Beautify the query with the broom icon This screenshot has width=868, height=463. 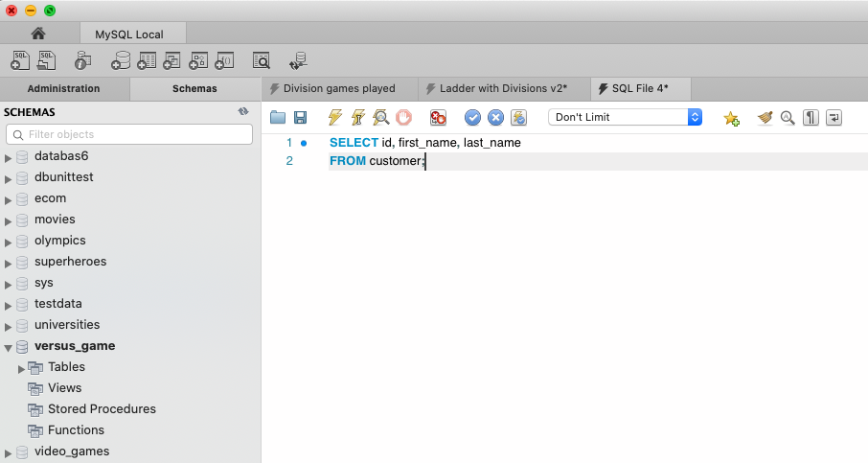click(765, 117)
